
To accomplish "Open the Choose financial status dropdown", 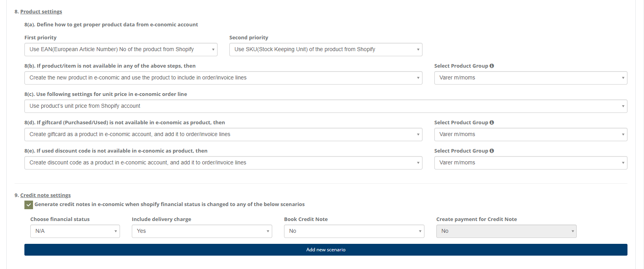I will coord(75,231).
